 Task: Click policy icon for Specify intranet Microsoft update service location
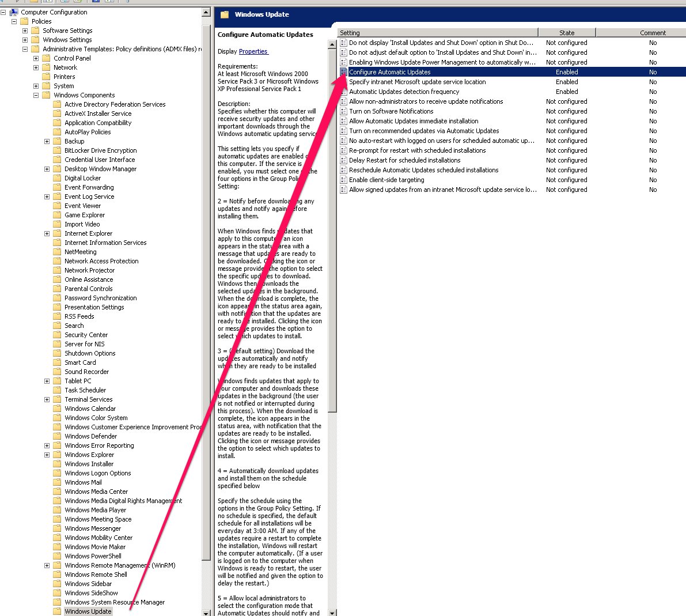[x=343, y=82]
